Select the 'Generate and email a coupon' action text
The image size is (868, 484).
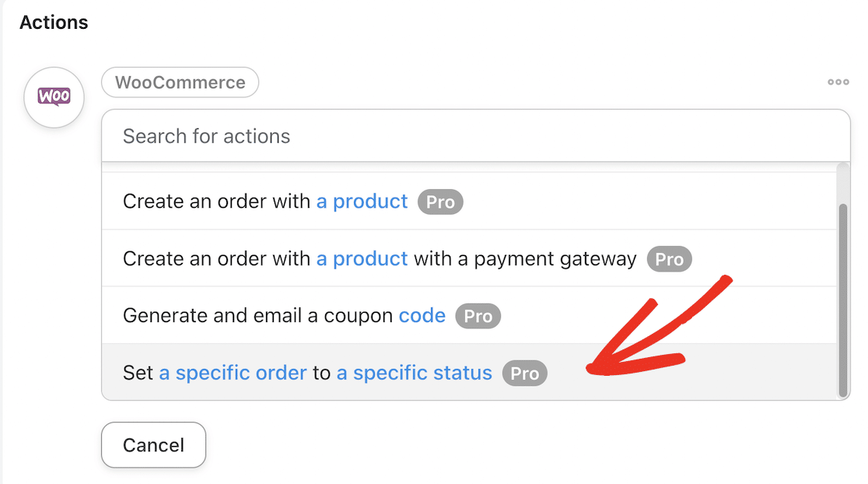pos(258,316)
